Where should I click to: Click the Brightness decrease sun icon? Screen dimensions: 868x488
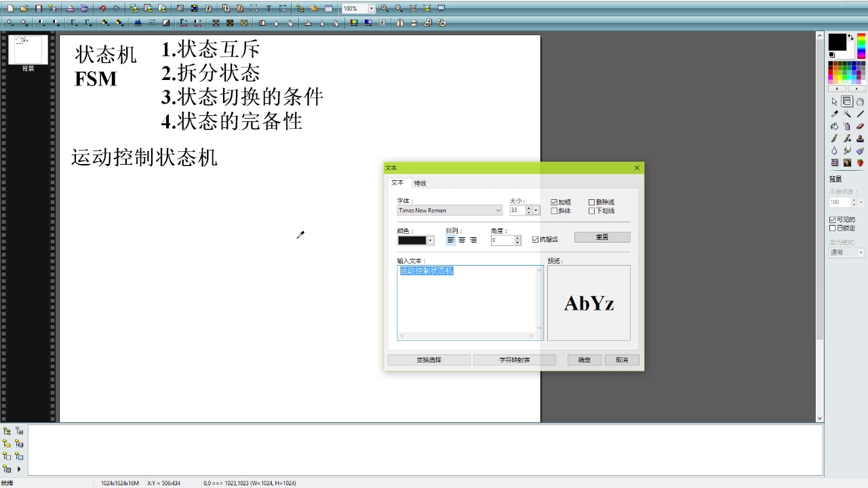point(10,22)
